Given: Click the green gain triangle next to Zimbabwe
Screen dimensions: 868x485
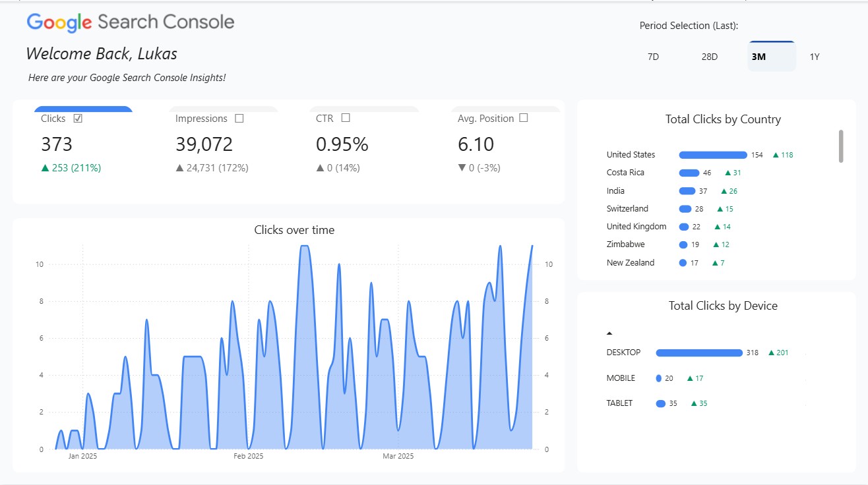Looking at the screenshot, I should [x=716, y=244].
